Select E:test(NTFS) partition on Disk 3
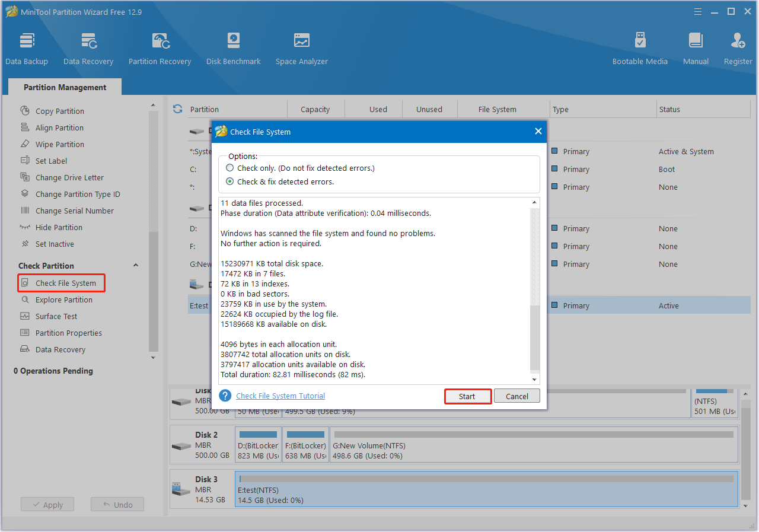Image resolution: width=759 pixels, height=532 pixels. [x=486, y=489]
